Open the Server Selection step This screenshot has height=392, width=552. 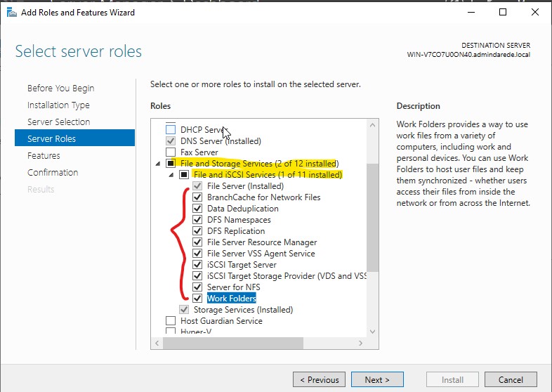(59, 122)
